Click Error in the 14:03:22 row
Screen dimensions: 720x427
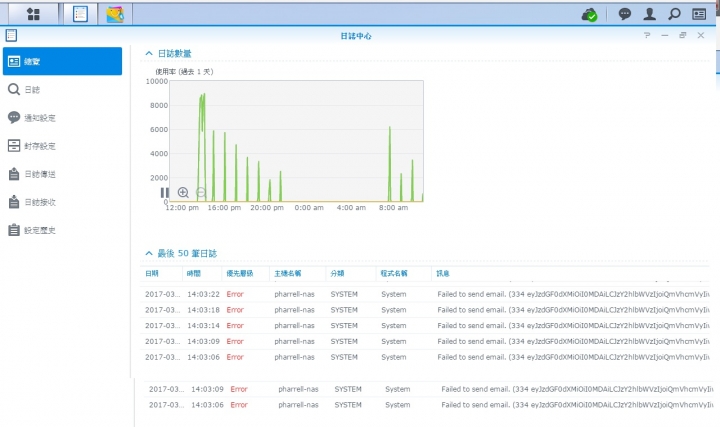pyautogui.click(x=235, y=294)
